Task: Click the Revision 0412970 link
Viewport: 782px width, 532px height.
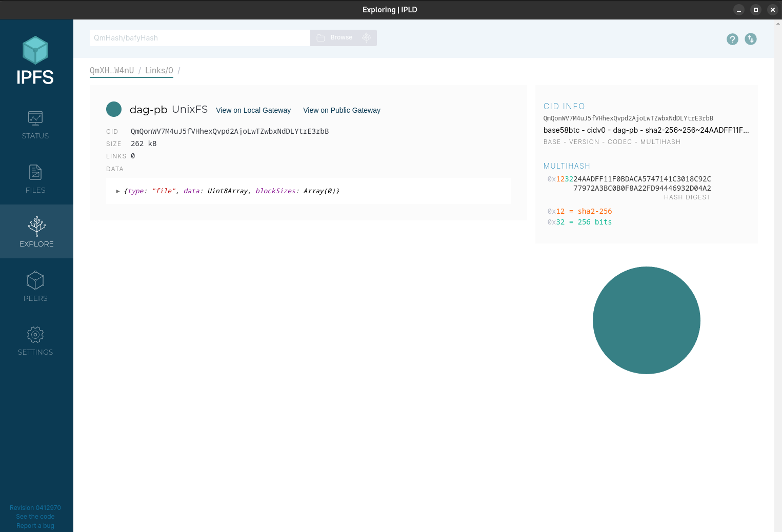Action: [x=35, y=508]
